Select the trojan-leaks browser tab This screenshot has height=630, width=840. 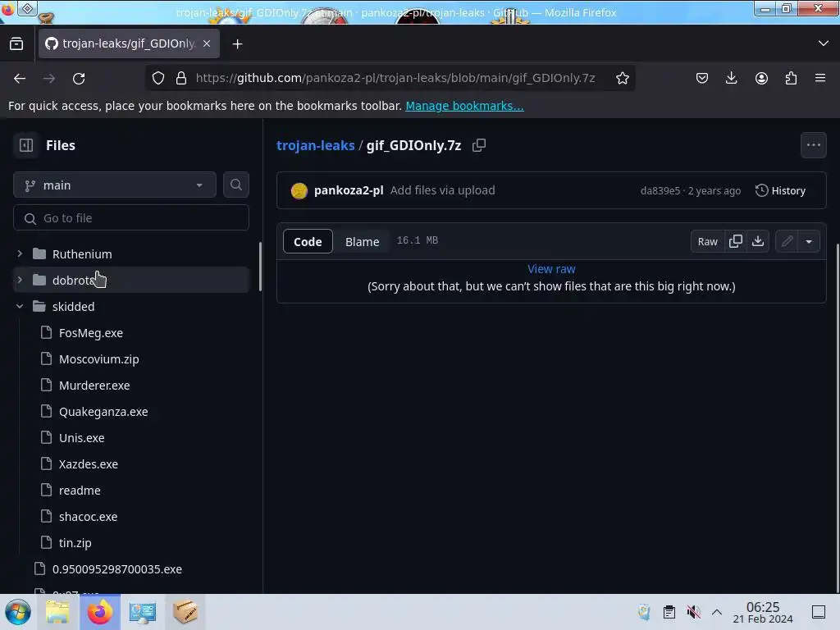[129, 43]
